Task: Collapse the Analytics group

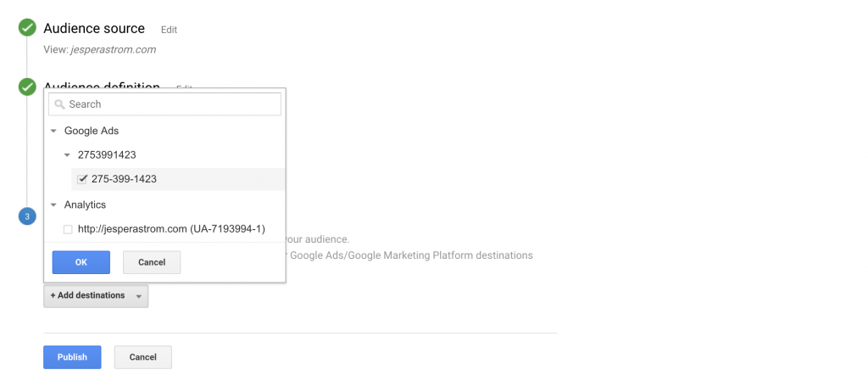Action: [53, 205]
